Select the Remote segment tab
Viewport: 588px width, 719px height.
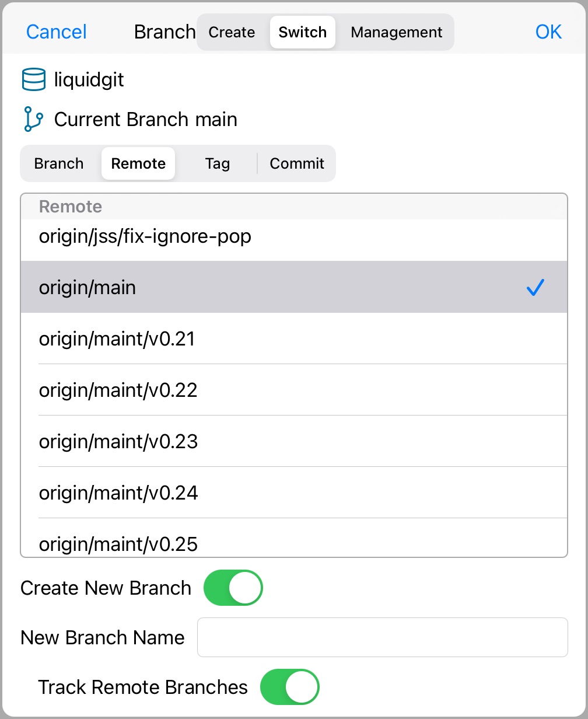click(138, 163)
